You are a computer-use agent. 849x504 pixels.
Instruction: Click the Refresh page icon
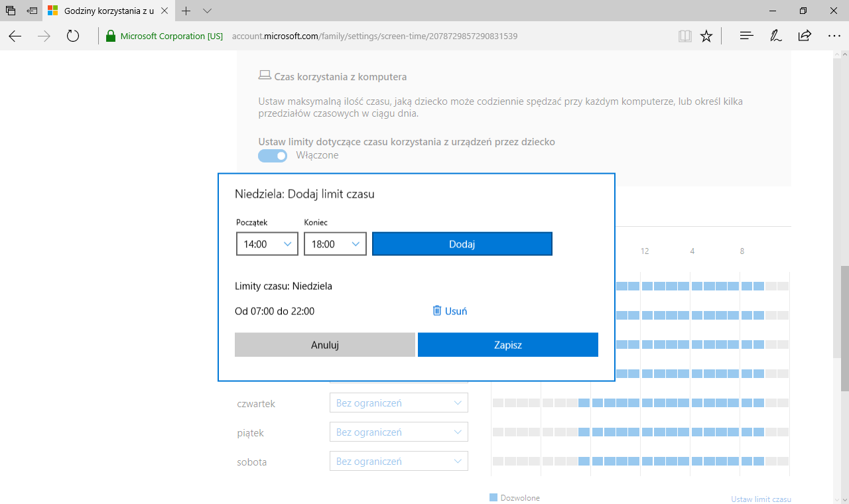(73, 36)
